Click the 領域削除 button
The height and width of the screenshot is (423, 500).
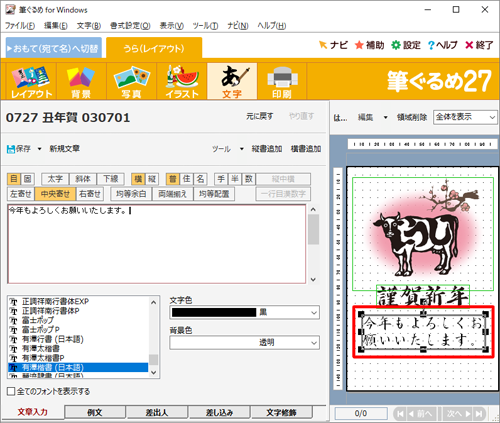tap(412, 117)
